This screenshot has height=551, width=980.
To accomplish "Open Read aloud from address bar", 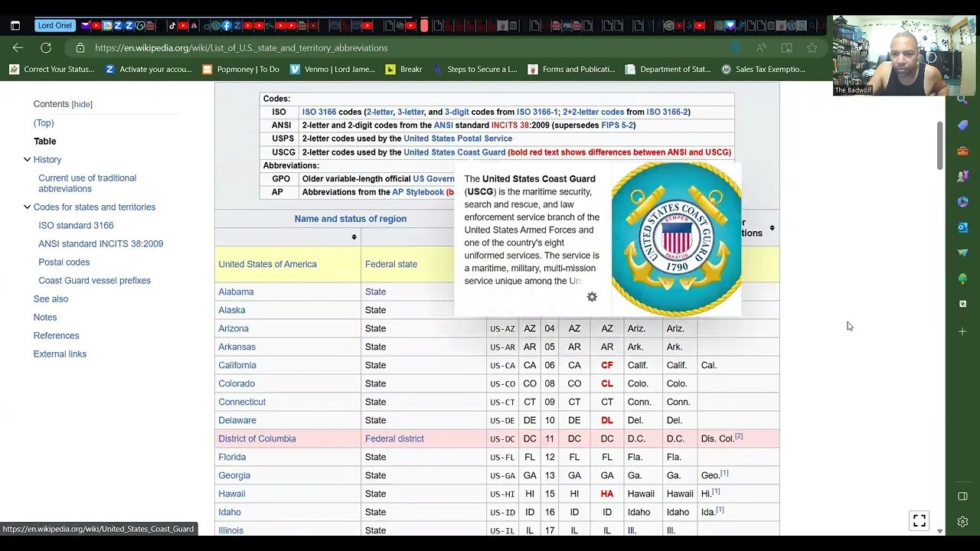I will 761,47.
